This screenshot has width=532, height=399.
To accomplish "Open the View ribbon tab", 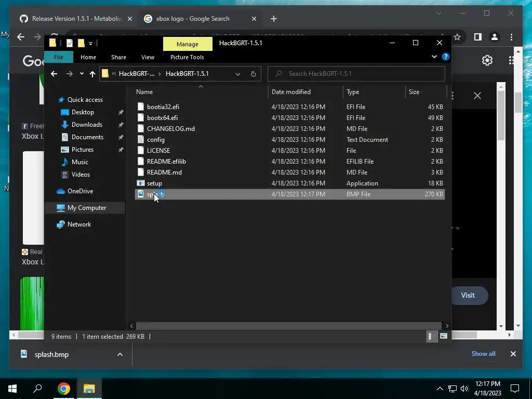I will pyautogui.click(x=148, y=57).
